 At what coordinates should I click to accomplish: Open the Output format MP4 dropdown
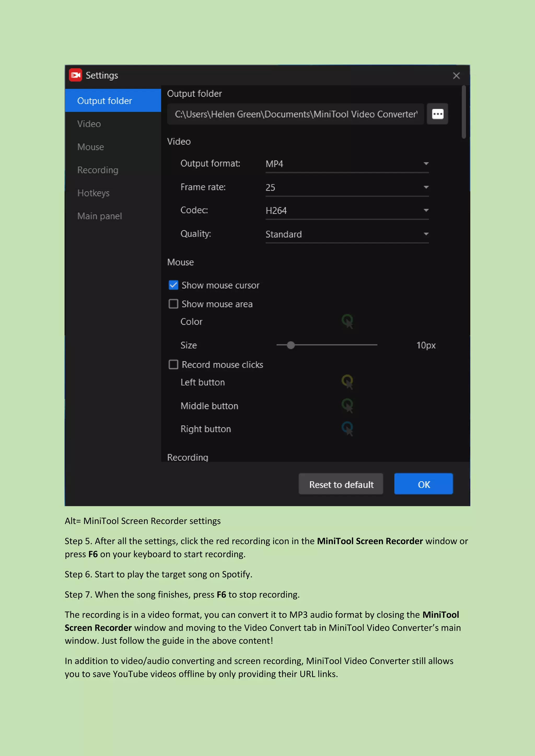tap(347, 164)
